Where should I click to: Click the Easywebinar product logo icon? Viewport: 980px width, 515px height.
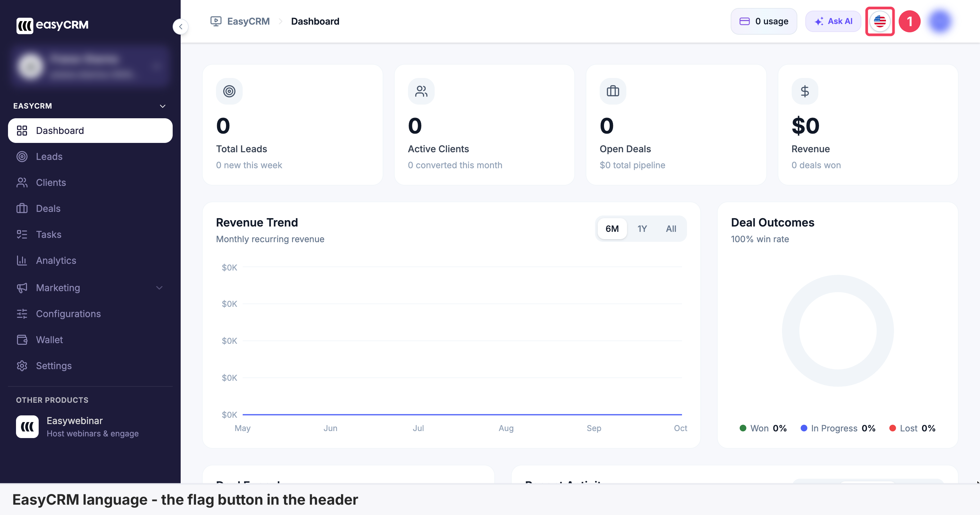pos(27,426)
